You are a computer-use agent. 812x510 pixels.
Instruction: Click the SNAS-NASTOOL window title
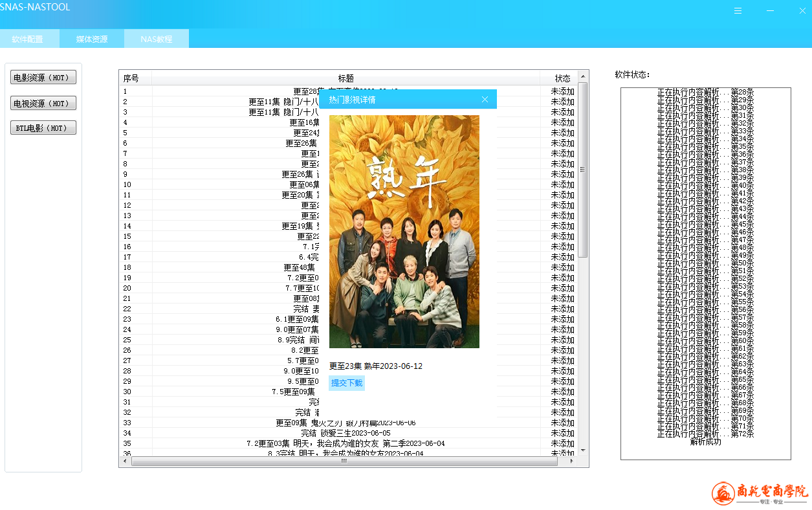tap(35, 7)
